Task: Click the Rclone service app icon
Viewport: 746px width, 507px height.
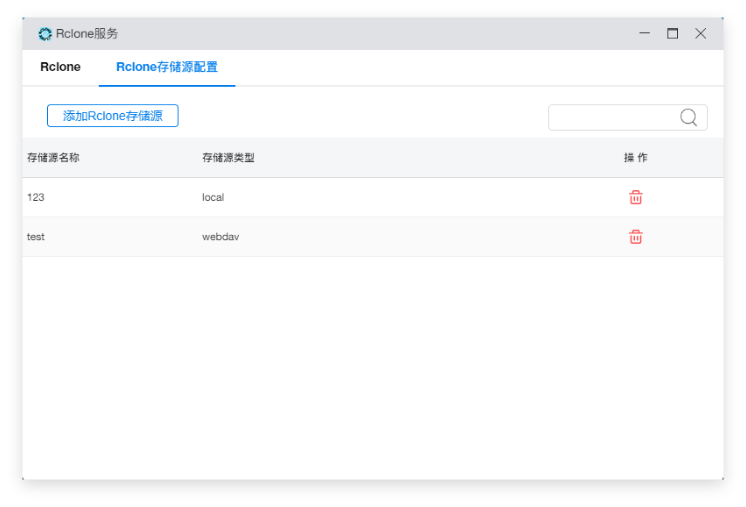Action: pos(45,34)
